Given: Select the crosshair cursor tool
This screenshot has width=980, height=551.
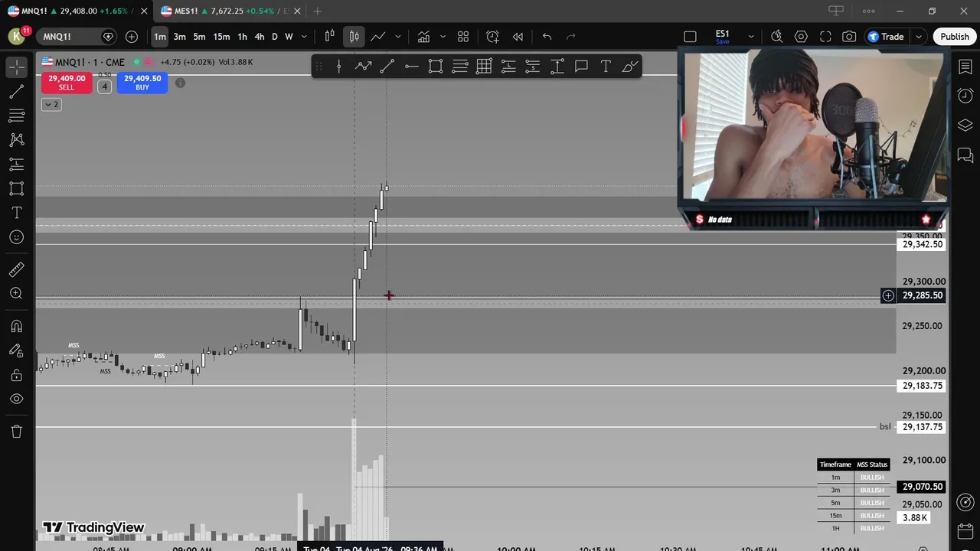Looking at the screenshot, I should pyautogui.click(x=16, y=67).
